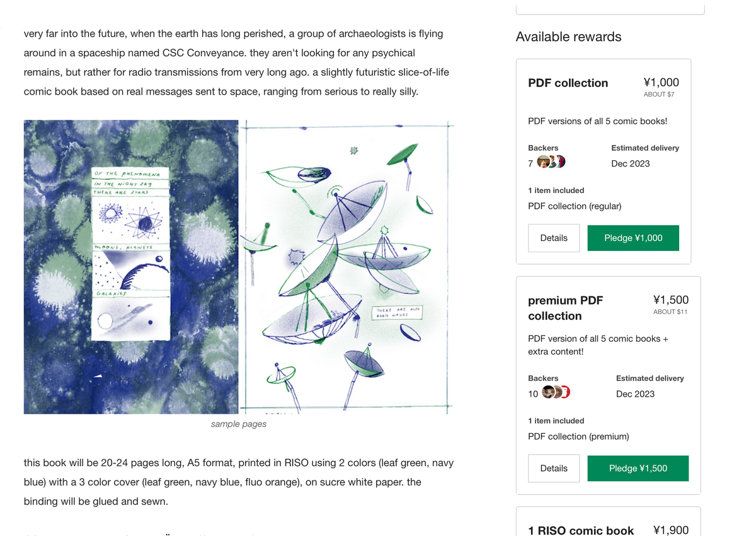Show Details for the premium PDF collection
The width and height of the screenshot is (756, 536).
click(554, 469)
